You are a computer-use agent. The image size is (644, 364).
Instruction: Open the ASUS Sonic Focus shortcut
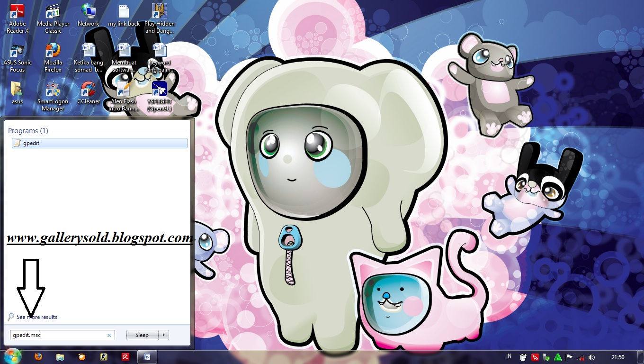tap(18, 58)
